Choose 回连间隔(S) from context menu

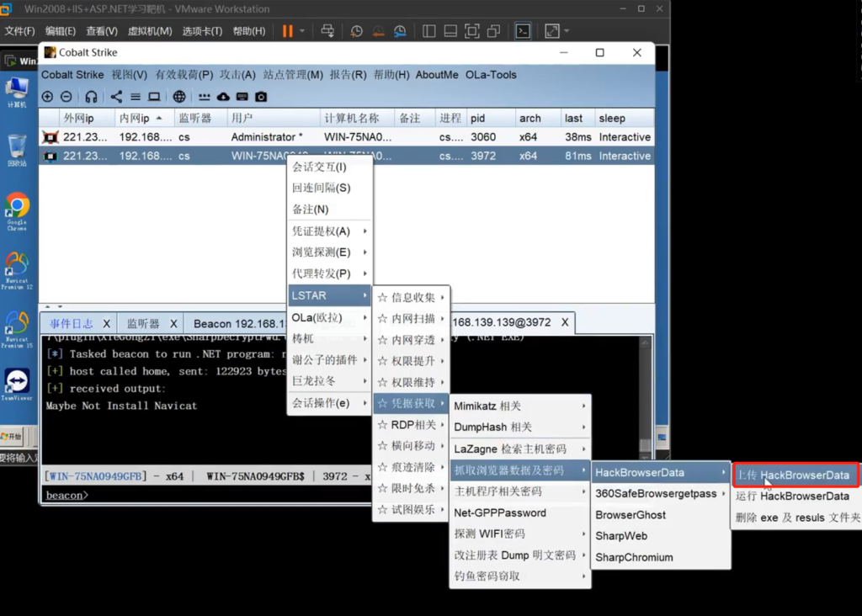(330, 188)
